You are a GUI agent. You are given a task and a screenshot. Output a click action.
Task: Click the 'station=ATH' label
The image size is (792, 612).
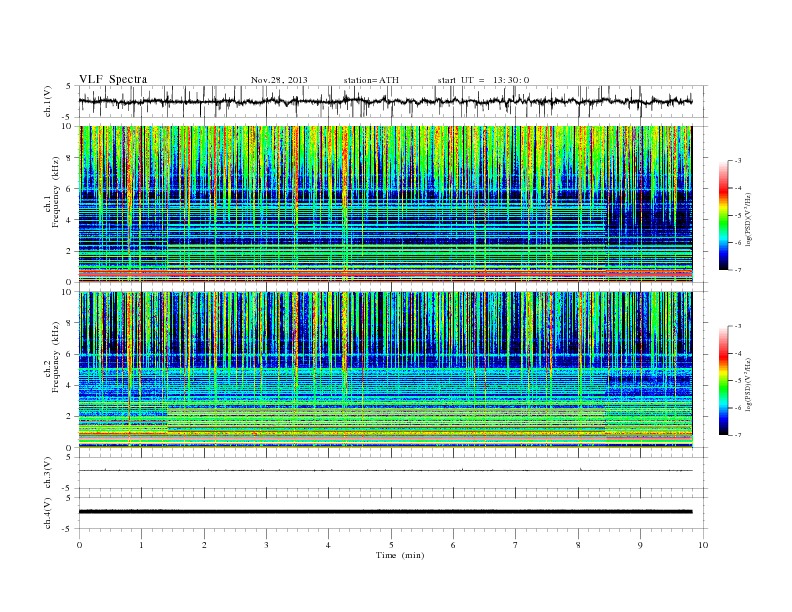(x=371, y=80)
